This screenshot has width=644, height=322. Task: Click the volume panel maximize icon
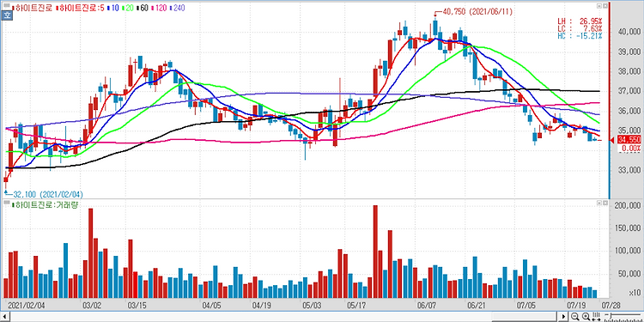(x=599, y=203)
